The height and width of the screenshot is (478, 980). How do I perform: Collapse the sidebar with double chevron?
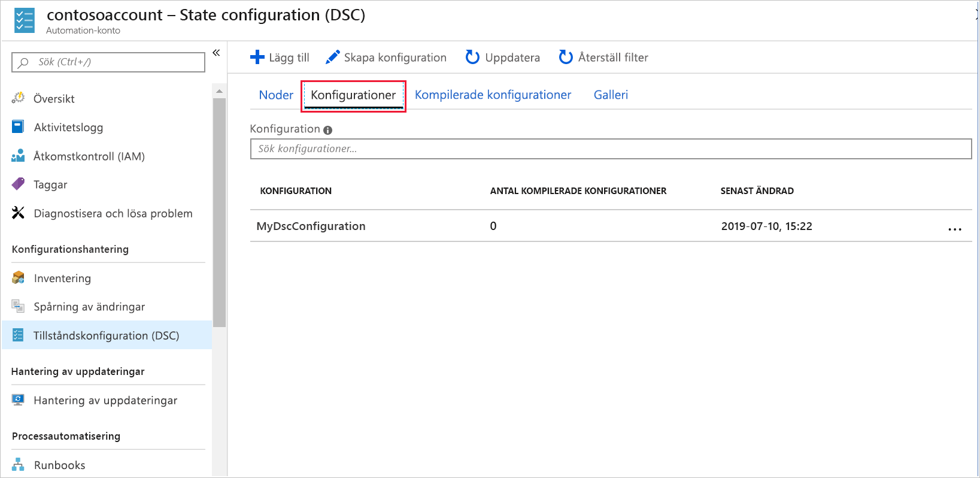point(216,53)
